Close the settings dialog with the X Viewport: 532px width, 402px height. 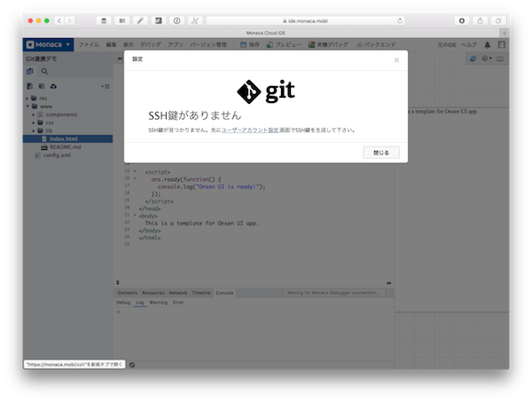[x=396, y=60]
